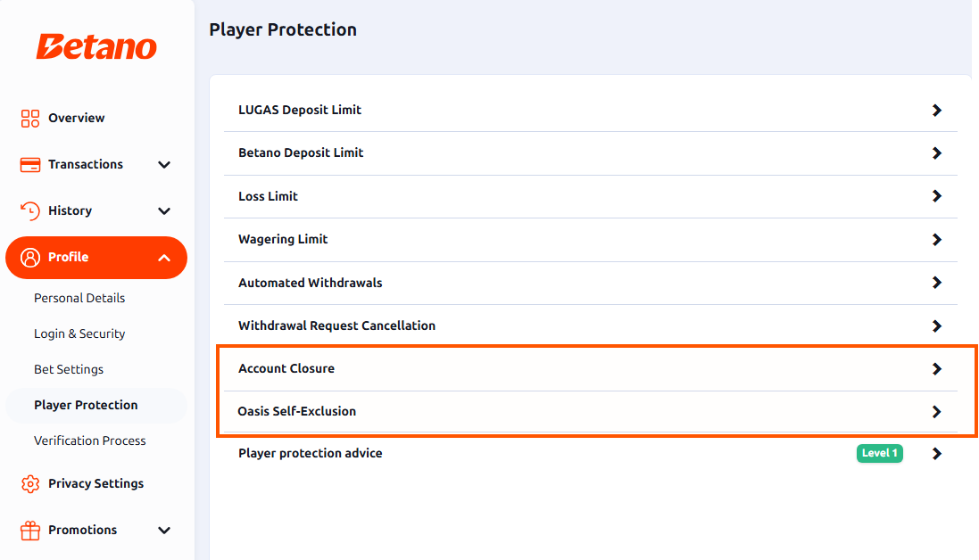Expand the Transactions menu chevron
Screen dimensions: 979x560
click(x=164, y=165)
